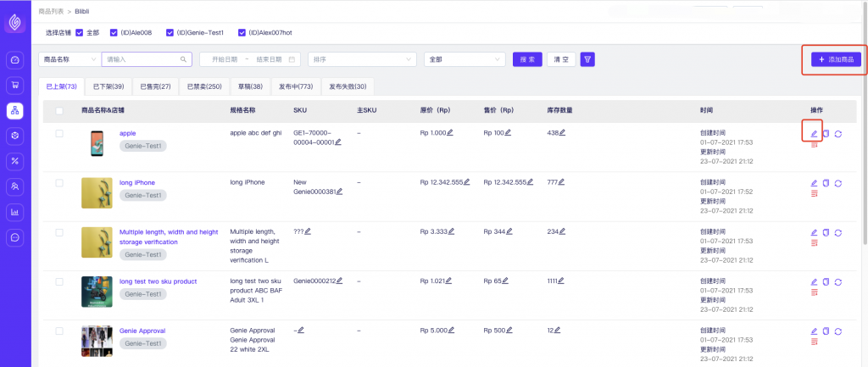Go to 商品列表 breadcrumb
This screenshot has width=868, height=367.
click(x=51, y=11)
